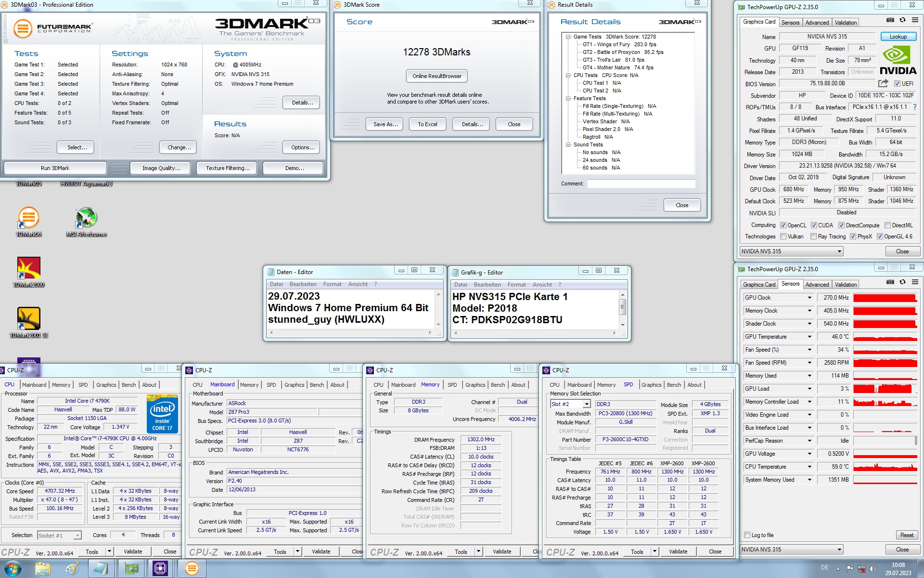Open Bench tab in CPU-Z CPU window

pyautogui.click(x=128, y=385)
